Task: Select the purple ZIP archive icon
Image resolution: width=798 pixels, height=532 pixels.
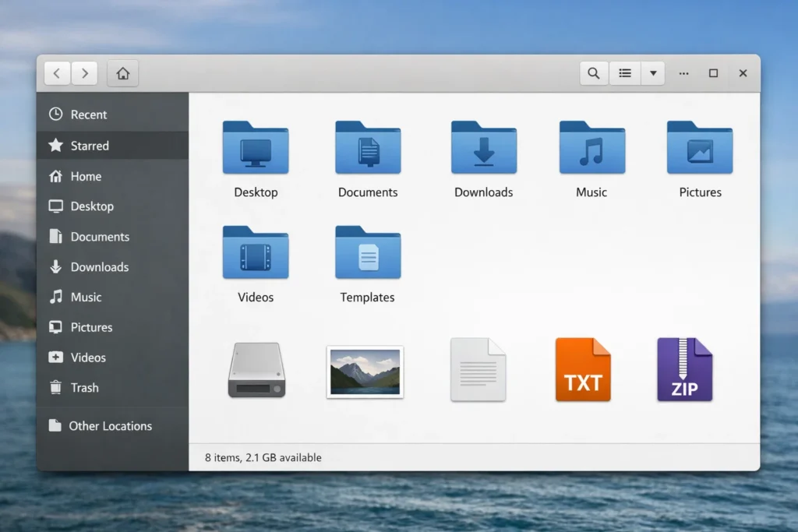Action: pyautogui.click(x=684, y=370)
